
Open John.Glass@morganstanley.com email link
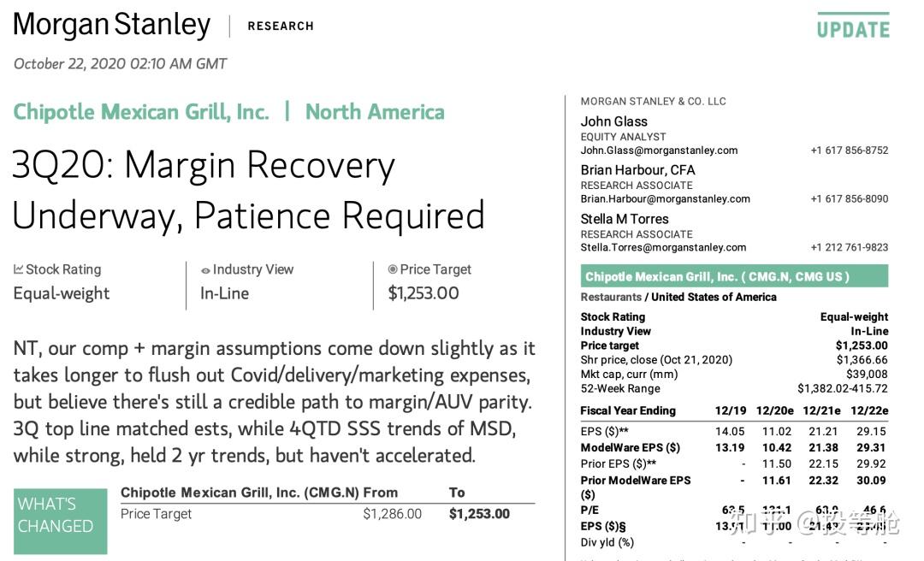[659, 151]
